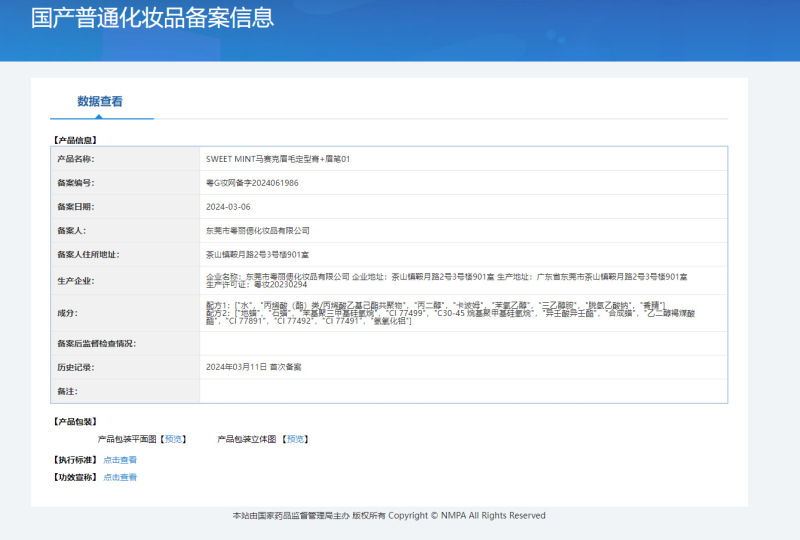Viewport: 800px width, 540px height.
Task: Select product name SWEET MINT马赛克眉毛定型膏+眉笔01
Action: click(x=278, y=159)
